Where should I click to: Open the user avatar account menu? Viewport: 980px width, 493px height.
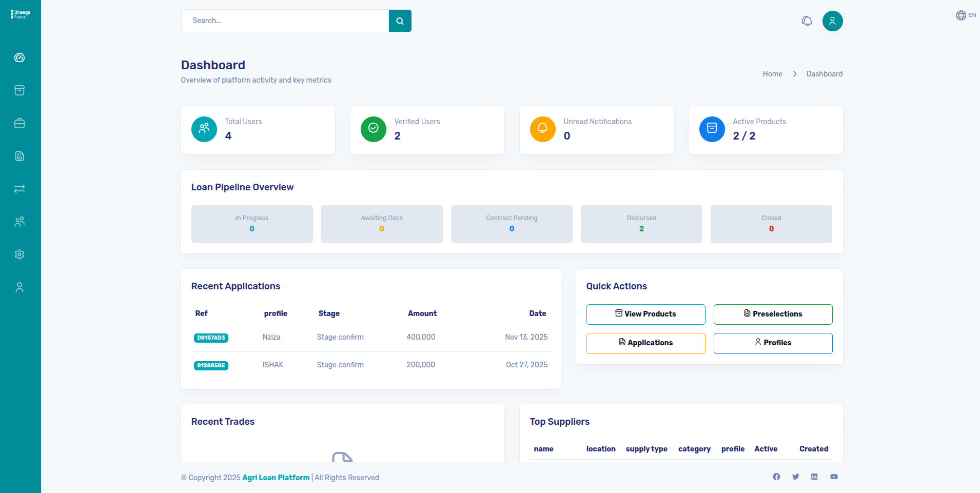833,21
